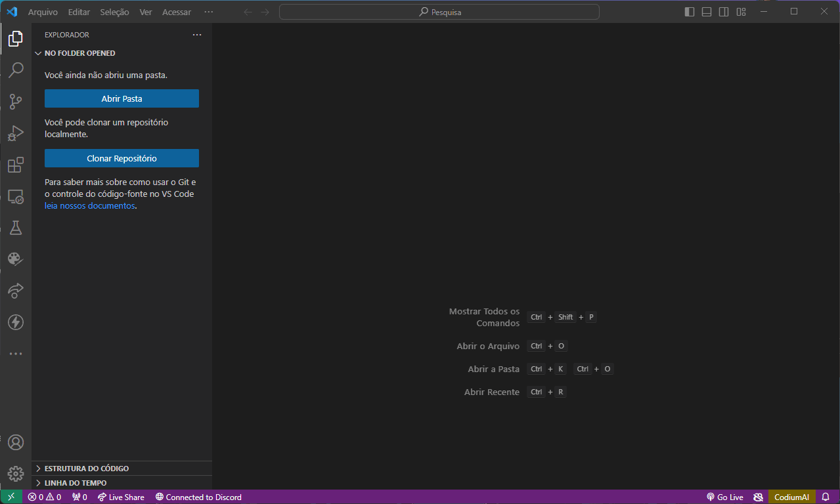Screen dimensions: 840x504
Task: Click the Abrir Pasta button
Action: 122,98
